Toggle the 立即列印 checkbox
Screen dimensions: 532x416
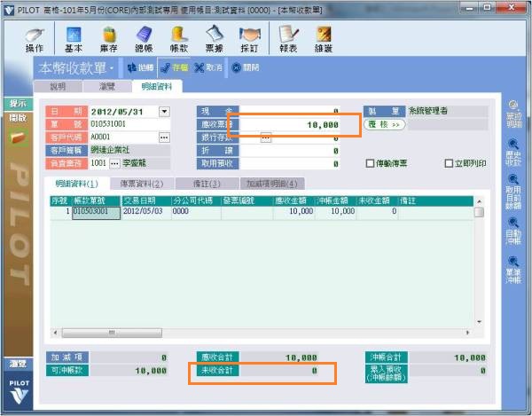pyautogui.click(x=449, y=163)
